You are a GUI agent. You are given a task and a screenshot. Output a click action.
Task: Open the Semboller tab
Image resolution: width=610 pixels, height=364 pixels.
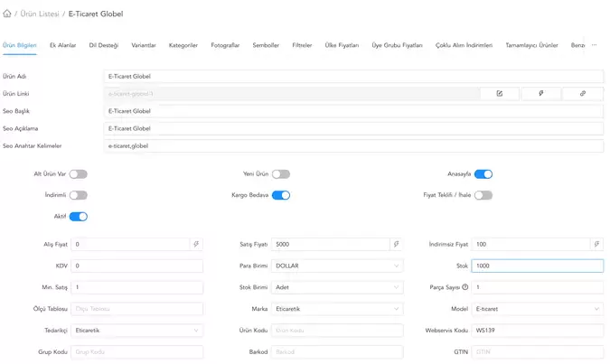[266, 45]
